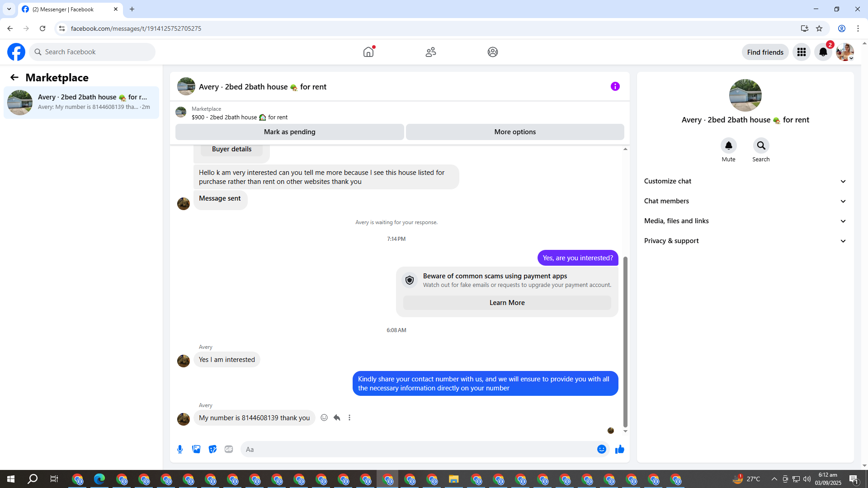Open the $900 2bed 2bath house listing link
This screenshot has width=868, height=488.
point(240,117)
